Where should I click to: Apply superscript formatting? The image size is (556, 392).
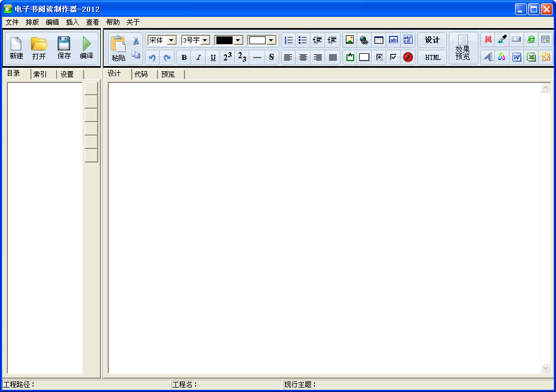point(228,58)
